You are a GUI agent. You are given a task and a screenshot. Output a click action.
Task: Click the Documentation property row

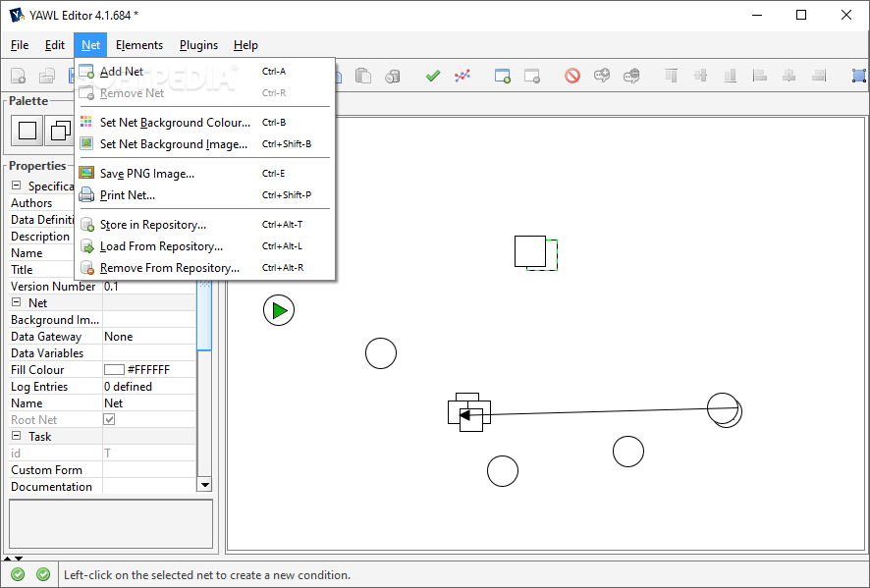pos(102,487)
